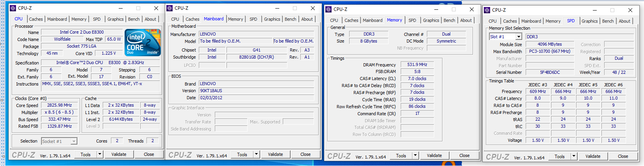The width and height of the screenshot is (644, 166).
Task: Switch to Graphics tab in the Memory window
Action: point(431,20)
